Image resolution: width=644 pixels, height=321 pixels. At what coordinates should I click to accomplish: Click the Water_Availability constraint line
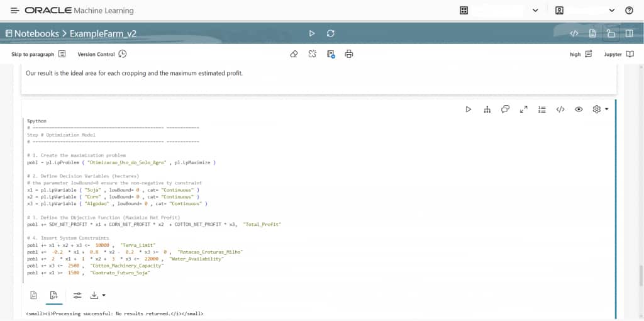pos(125,259)
